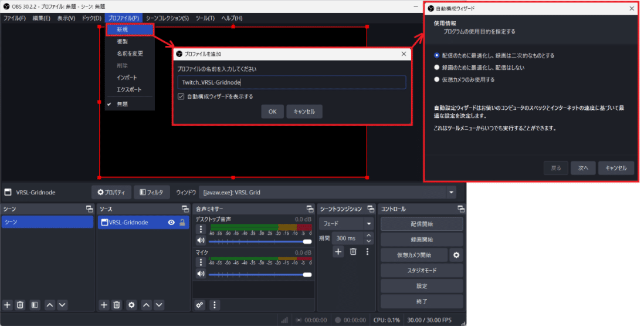644x326 pixels.
Task: Select optimize for streaming radio option
Action: pos(436,55)
